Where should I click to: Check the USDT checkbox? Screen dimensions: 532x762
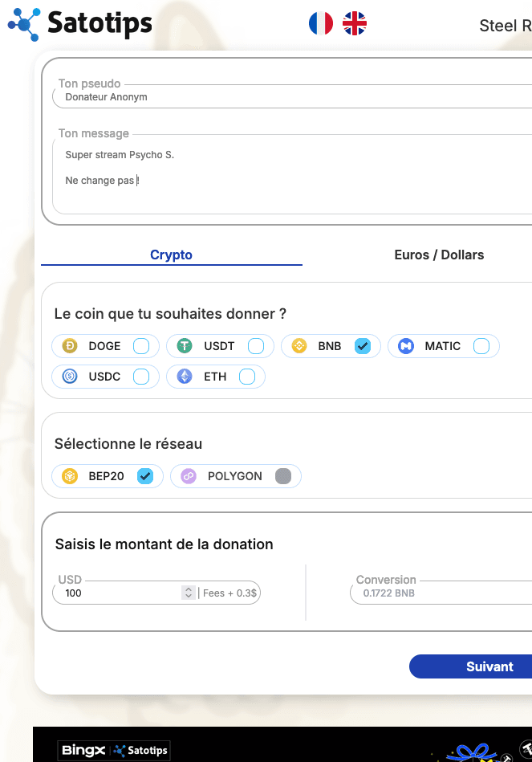(x=256, y=346)
